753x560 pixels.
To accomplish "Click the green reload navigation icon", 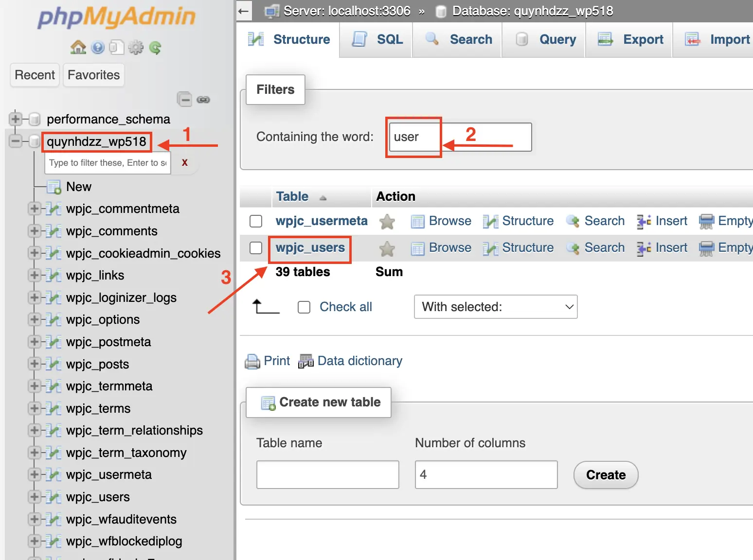I will 155,47.
